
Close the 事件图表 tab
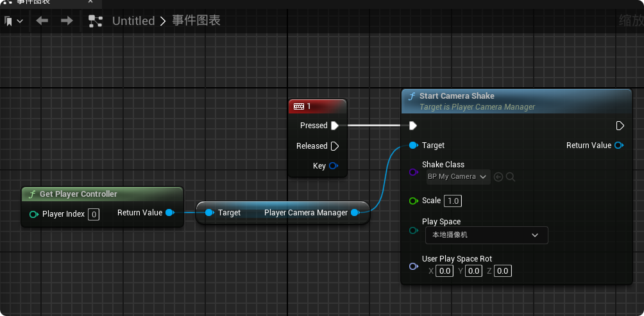coord(90,2)
